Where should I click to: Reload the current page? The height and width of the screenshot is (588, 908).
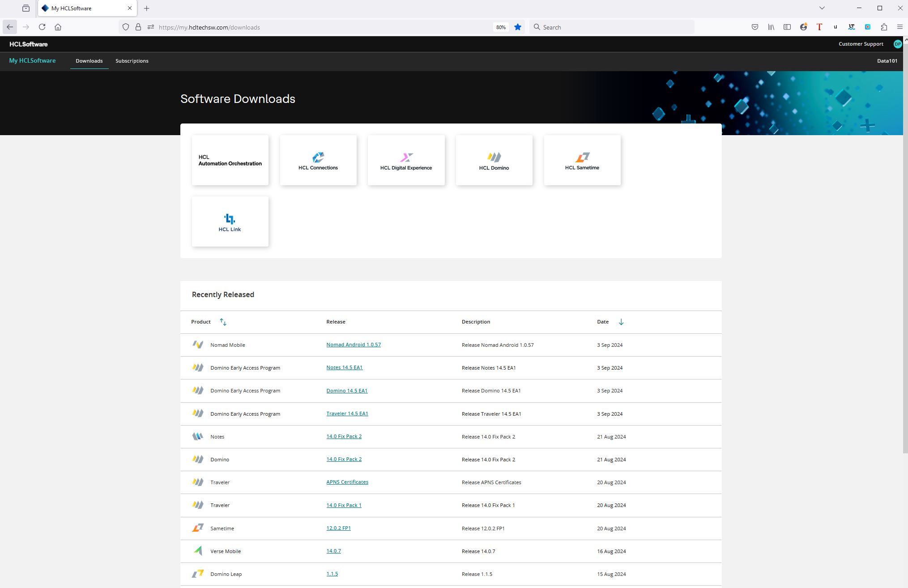pyautogui.click(x=42, y=27)
